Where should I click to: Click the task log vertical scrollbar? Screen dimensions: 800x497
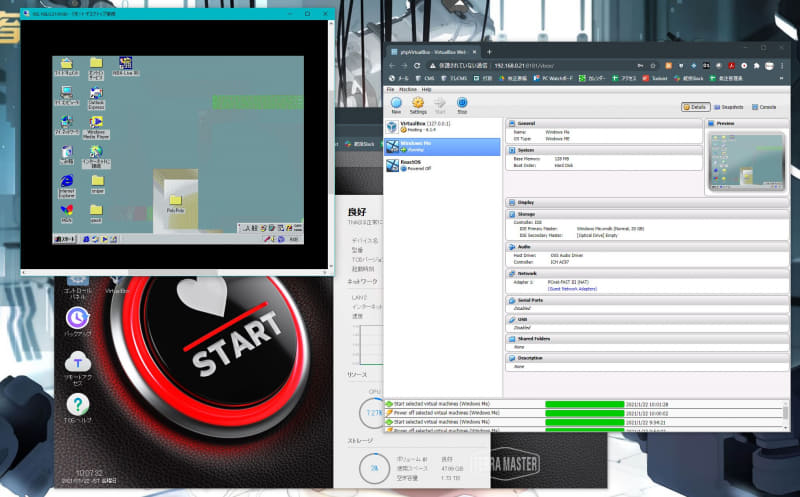point(786,415)
